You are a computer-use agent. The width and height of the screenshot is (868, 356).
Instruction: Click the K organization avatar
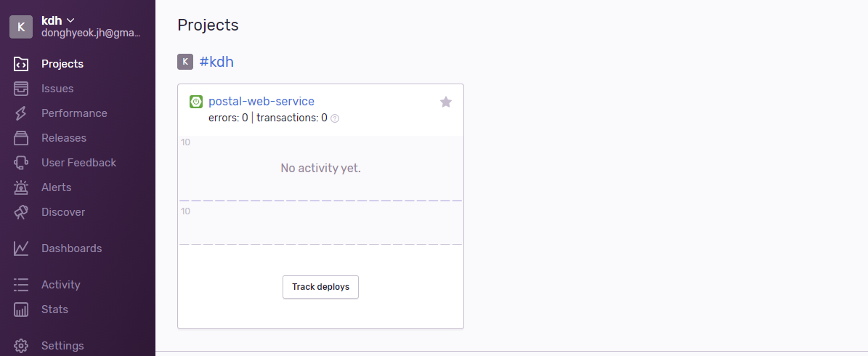pyautogui.click(x=21, y=27)
